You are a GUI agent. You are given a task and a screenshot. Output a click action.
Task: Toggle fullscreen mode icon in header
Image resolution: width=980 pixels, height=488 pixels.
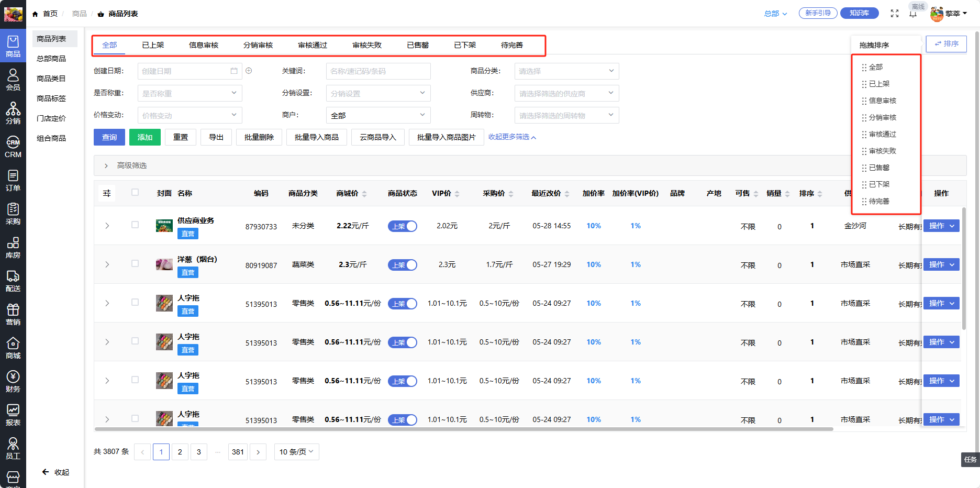[x=895, y=14]
